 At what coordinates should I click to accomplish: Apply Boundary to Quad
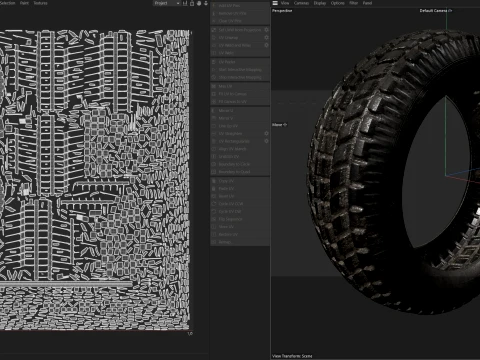[240, 172]
